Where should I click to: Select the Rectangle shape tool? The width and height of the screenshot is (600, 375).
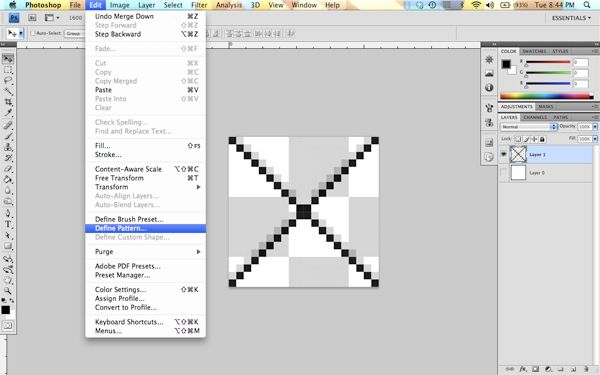(8, 246)
